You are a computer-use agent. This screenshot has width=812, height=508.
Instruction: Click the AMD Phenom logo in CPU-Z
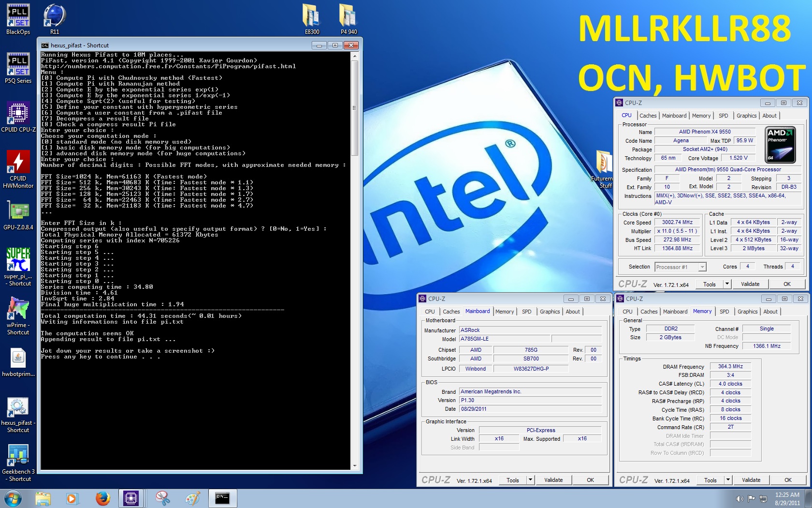pyautogui.click(x=781, y=145)
